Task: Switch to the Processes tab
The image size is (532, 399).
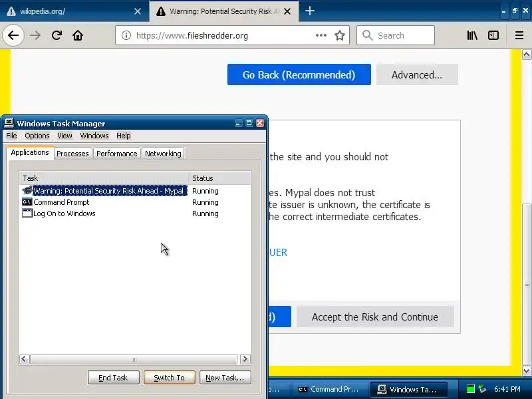Action: tap(72, 154)
